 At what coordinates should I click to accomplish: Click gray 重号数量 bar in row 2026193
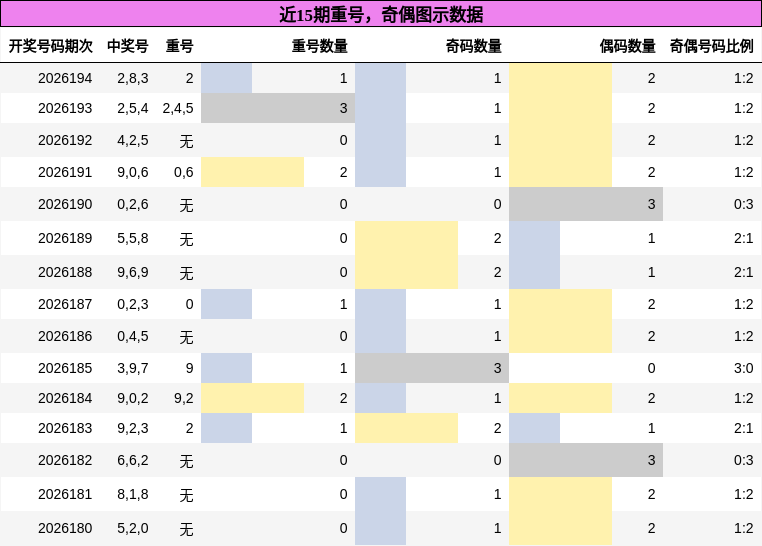pos(278,108)
